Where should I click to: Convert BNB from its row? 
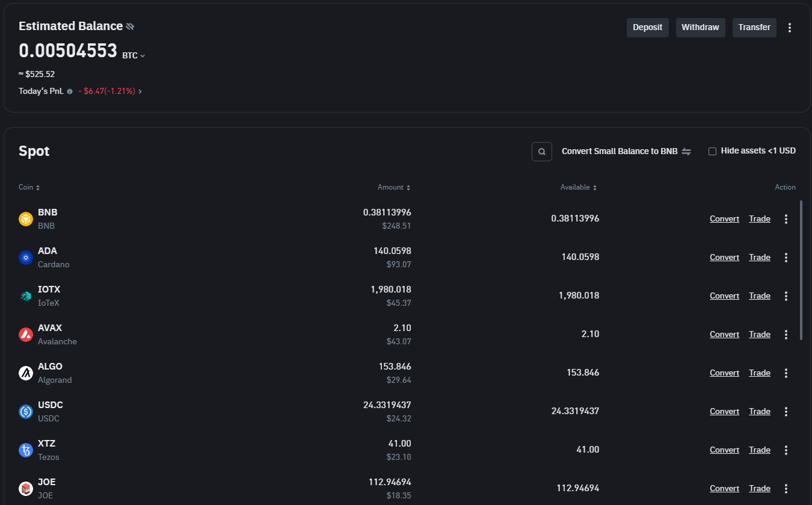[724, 219]
